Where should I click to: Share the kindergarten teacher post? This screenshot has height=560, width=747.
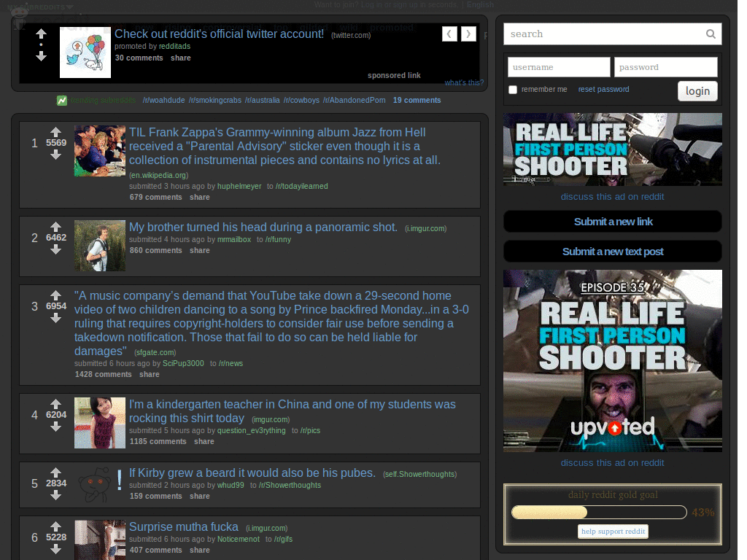pyautogui.click(x=204, y=441)
